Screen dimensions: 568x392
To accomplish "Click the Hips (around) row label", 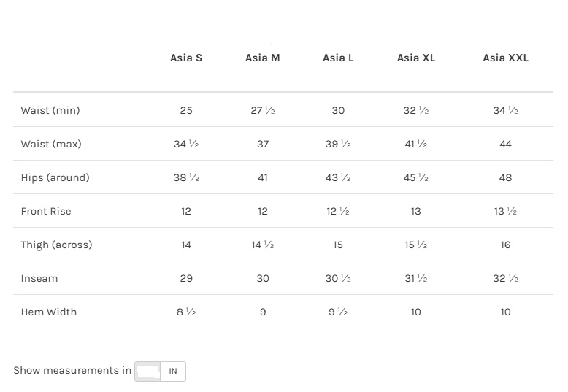I will pos(55,177).
